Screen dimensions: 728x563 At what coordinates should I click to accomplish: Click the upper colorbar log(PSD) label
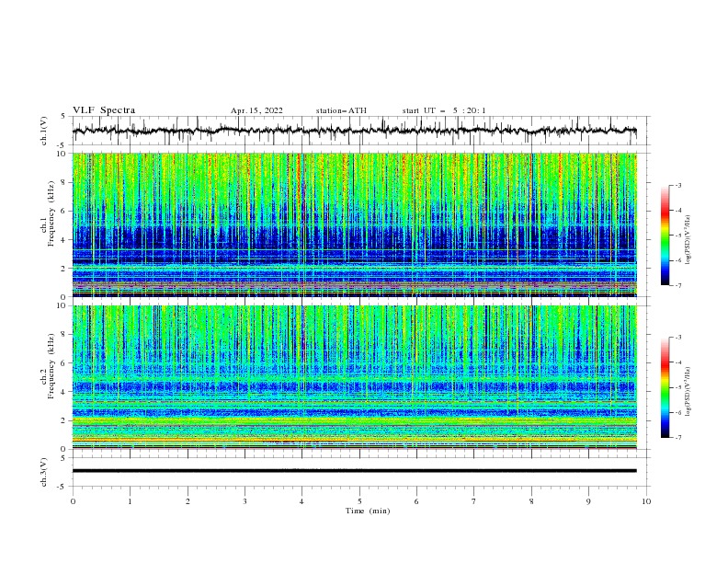pos(688,239)
